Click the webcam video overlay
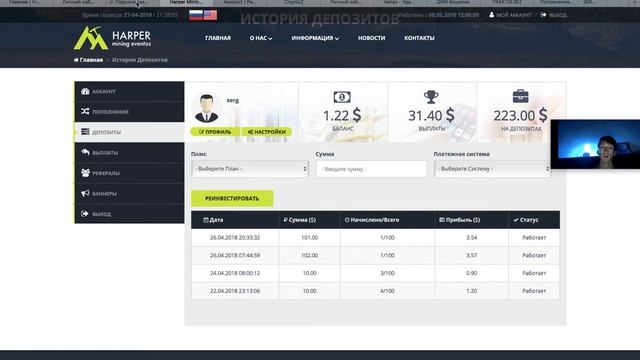Screen dimensions: 640x360 pyautogui.click(x=595, y=144)
